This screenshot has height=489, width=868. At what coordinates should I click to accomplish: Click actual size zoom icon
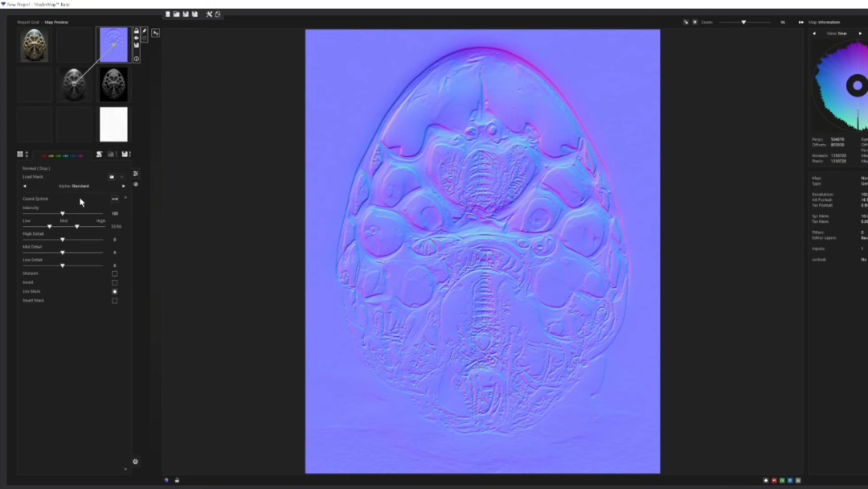coord(695,23)
